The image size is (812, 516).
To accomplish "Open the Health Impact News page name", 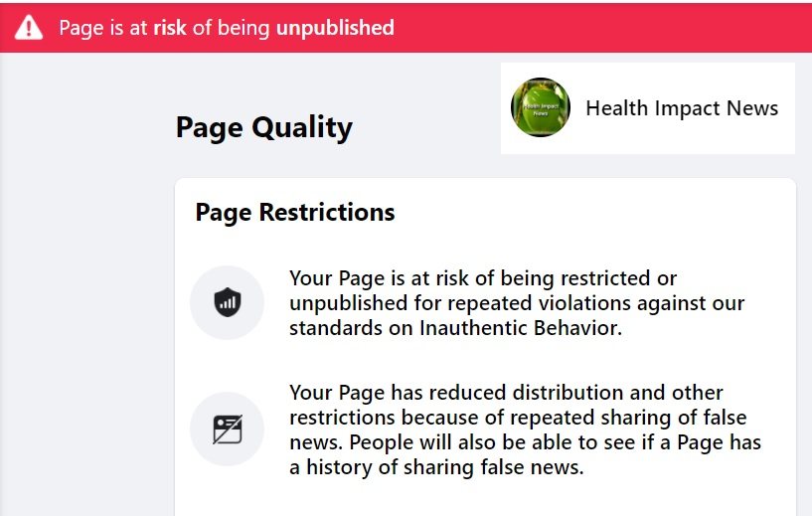I will (682, 108).
